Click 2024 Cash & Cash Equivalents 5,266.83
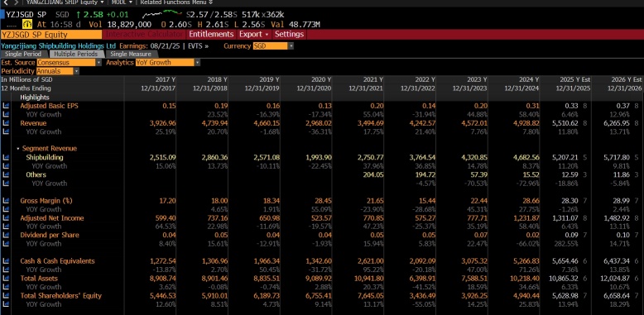Screen dimensions: 644x315 click(x=526, y=261)
